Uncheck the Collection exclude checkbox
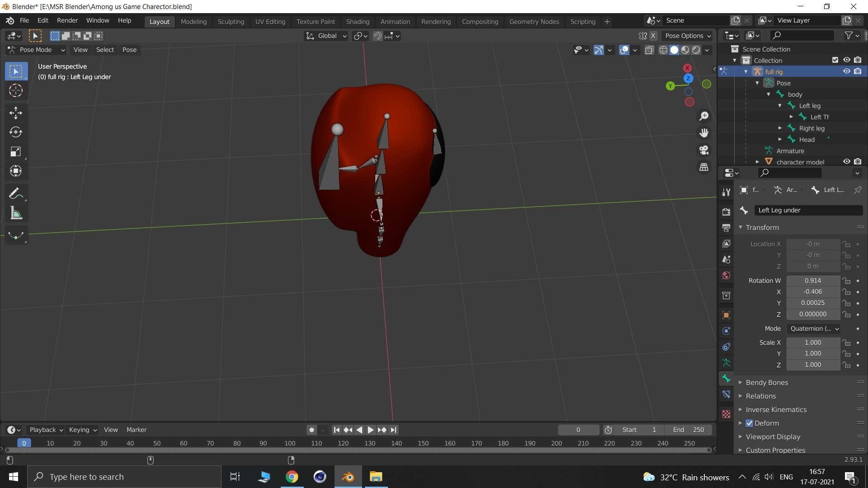Image resolution: width=868 pixels, height=488 pixels. 835,60
